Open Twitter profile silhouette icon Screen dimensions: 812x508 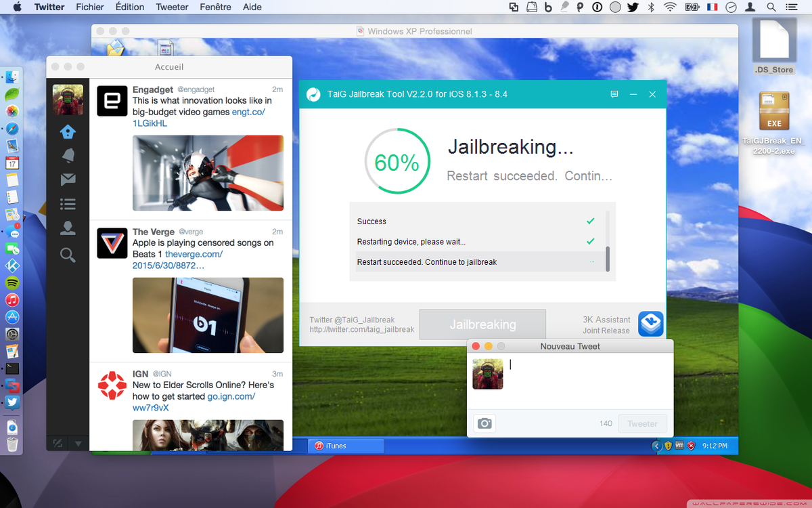pos(68,228)
